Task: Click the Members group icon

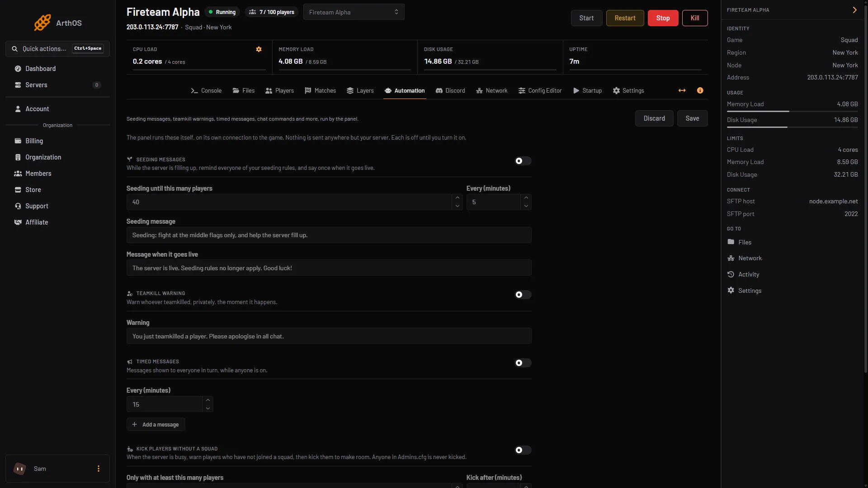Action: click(x=18, y=174)
